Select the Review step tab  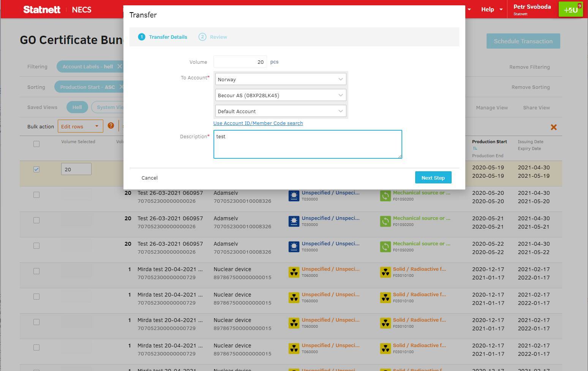[x=213, y=37]
